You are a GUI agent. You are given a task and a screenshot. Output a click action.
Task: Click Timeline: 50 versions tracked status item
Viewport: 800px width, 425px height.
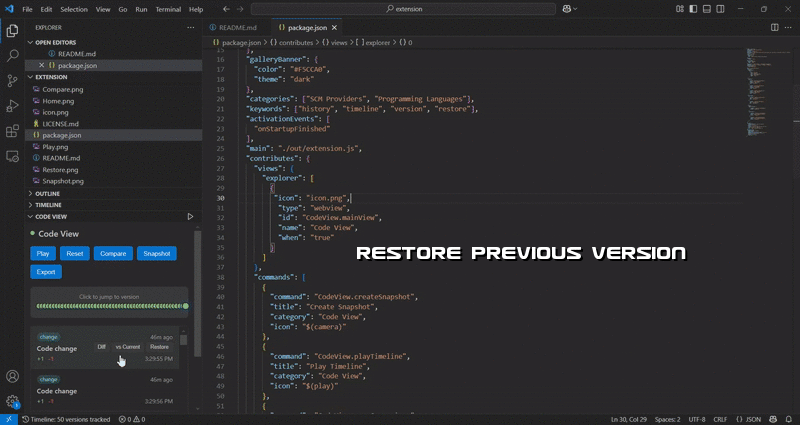point(66,419)
